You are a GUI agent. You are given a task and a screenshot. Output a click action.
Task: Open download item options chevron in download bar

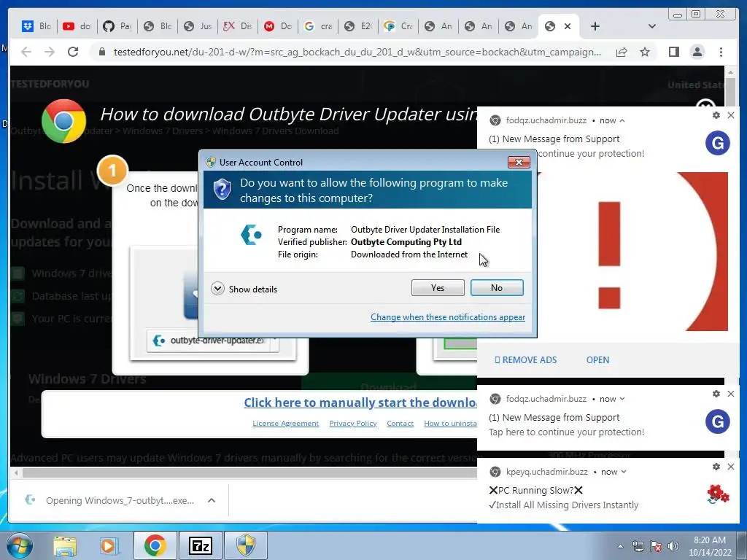212,500
